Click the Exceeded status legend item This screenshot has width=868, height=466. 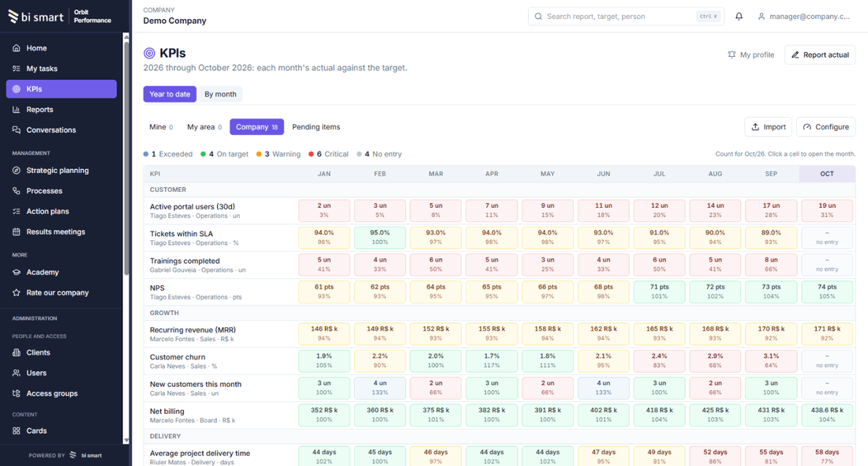tap(168, 154)
